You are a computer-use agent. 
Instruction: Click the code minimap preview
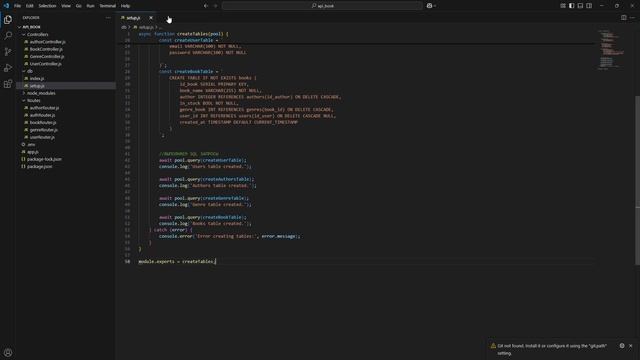pyautogui.click(x=610, y=49)
